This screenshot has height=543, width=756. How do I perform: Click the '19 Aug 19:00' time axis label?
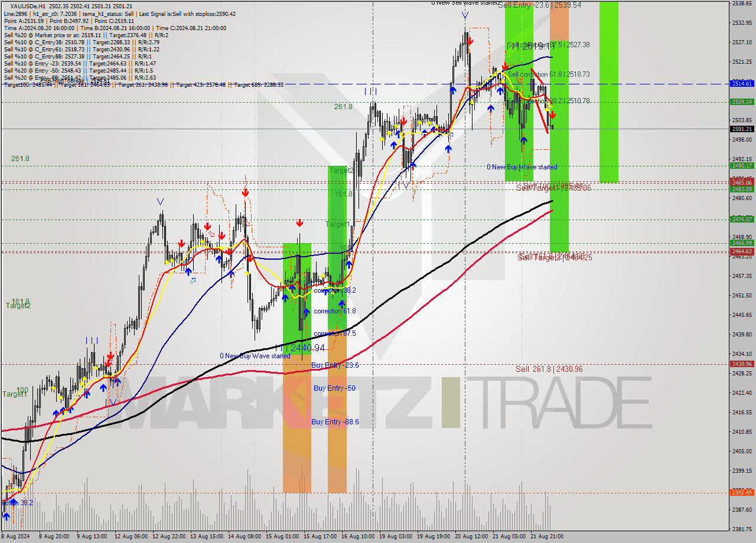[x=434, y=537]
